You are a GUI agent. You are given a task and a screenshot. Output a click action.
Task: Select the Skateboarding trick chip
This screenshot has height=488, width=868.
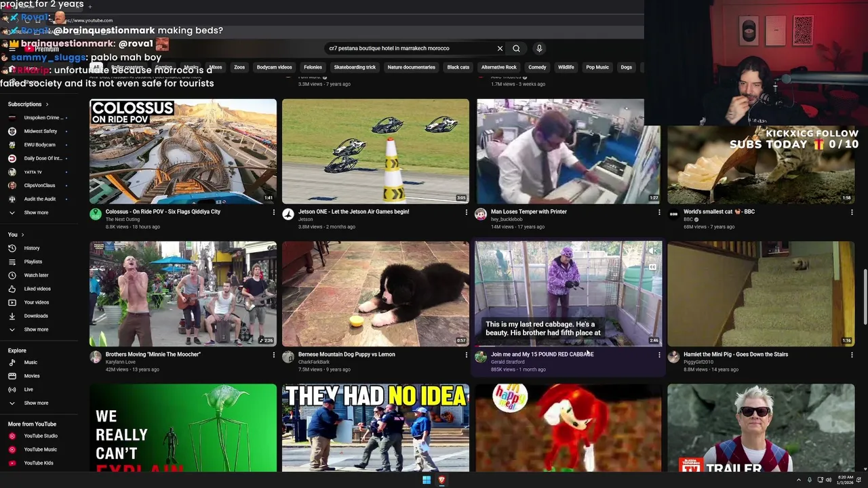(x=355, y=67)
